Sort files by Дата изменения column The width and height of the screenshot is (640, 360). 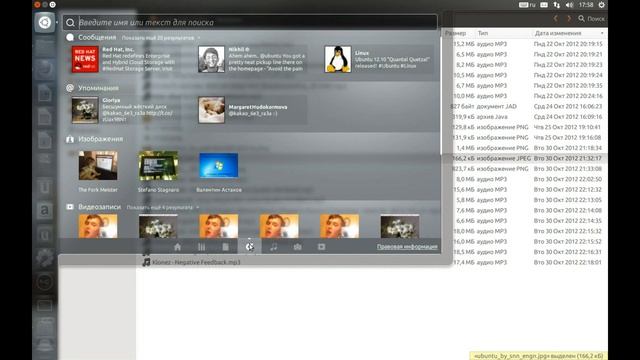558,33
